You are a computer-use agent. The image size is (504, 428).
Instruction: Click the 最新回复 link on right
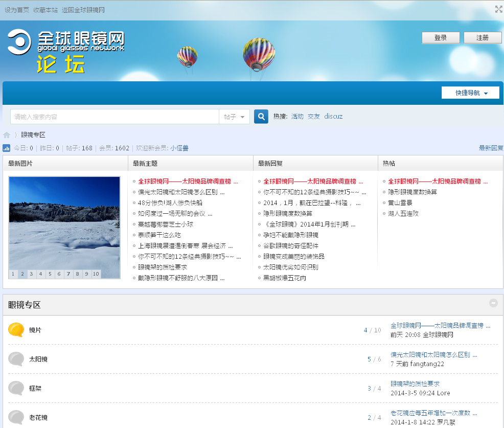pos(491,148)
